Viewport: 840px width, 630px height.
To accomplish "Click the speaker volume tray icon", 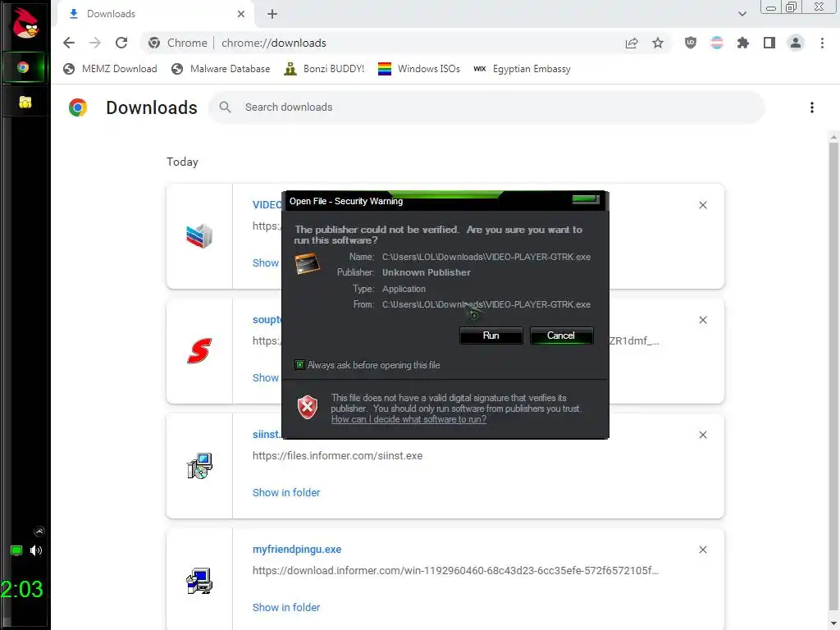I will coord(36,550).
